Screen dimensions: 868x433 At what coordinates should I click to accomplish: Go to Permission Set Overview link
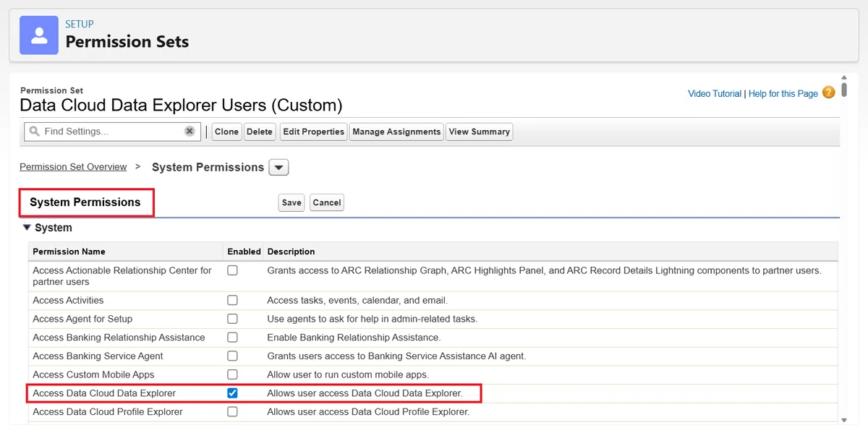pyautogui.click(x=73, y=167)
